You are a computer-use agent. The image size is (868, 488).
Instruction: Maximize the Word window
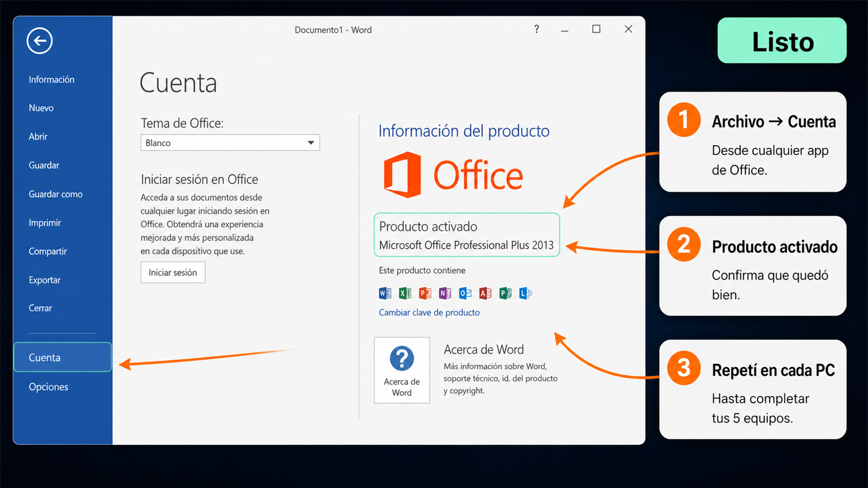click(596, 29)
